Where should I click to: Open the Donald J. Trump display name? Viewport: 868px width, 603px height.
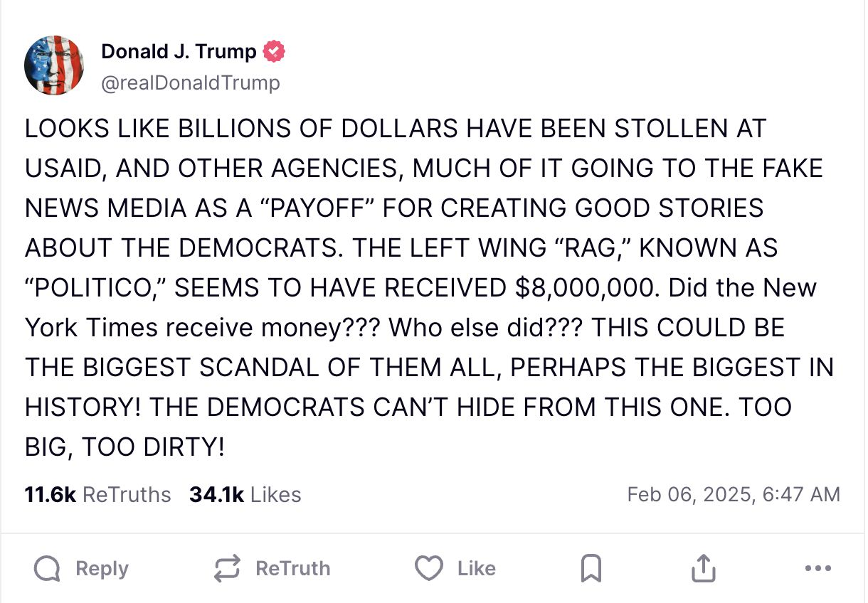[179, 51]
